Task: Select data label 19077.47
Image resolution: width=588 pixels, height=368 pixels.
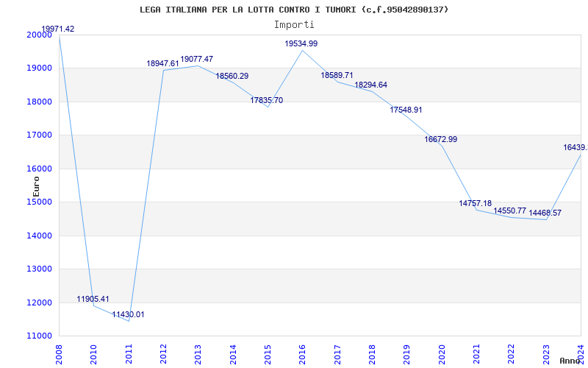Action: point(197,59)
